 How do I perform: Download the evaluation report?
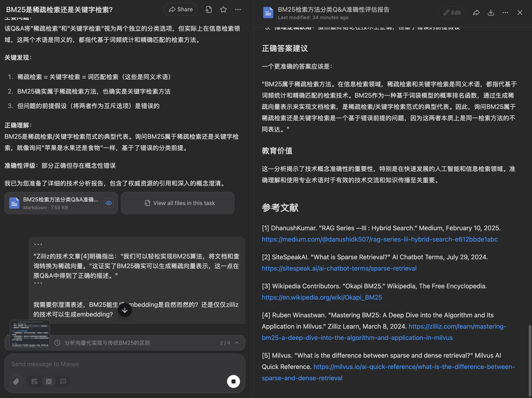point(491,12)
